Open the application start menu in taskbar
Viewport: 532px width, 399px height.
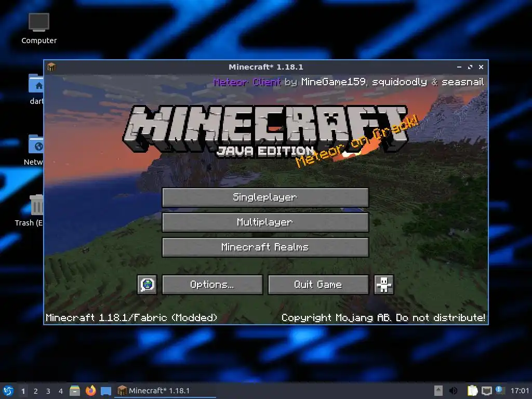(8, 391)
